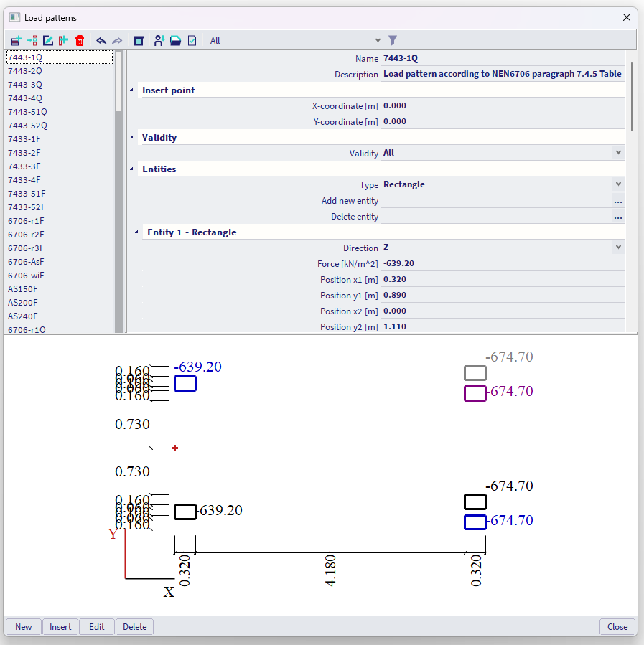Click the Copy item toolbar icon

click(63, 41)
